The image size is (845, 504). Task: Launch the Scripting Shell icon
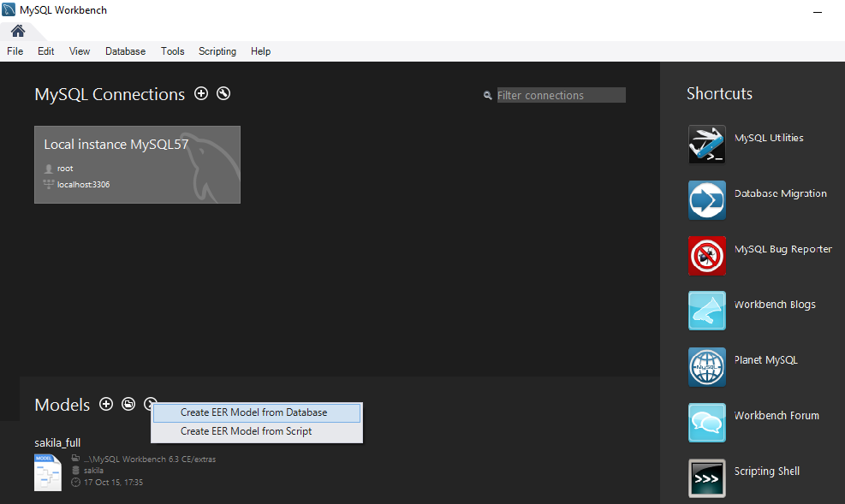(x=707, y=478)
